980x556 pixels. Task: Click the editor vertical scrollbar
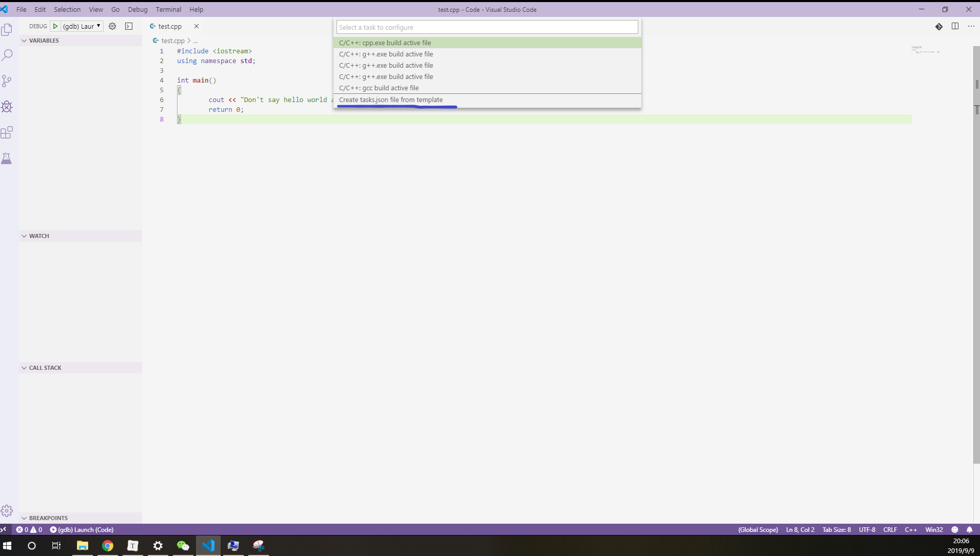976,255
